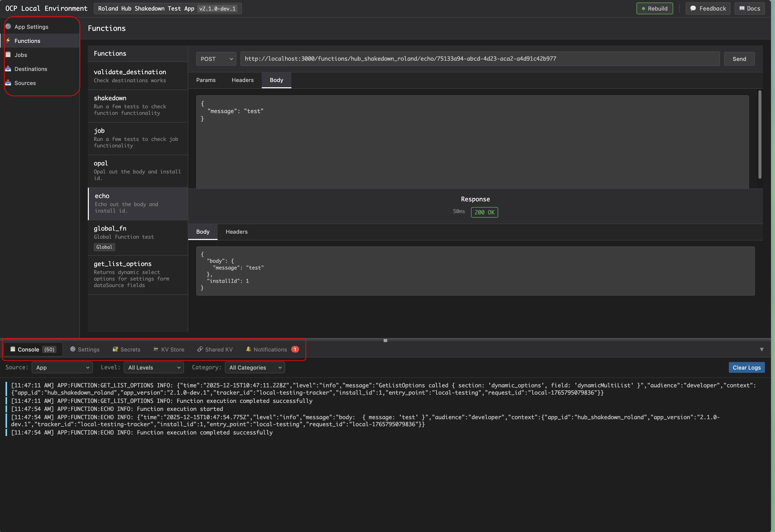Click the Clear Logs button
Screen dimensions: 775x532
click(x=747, y=367)
